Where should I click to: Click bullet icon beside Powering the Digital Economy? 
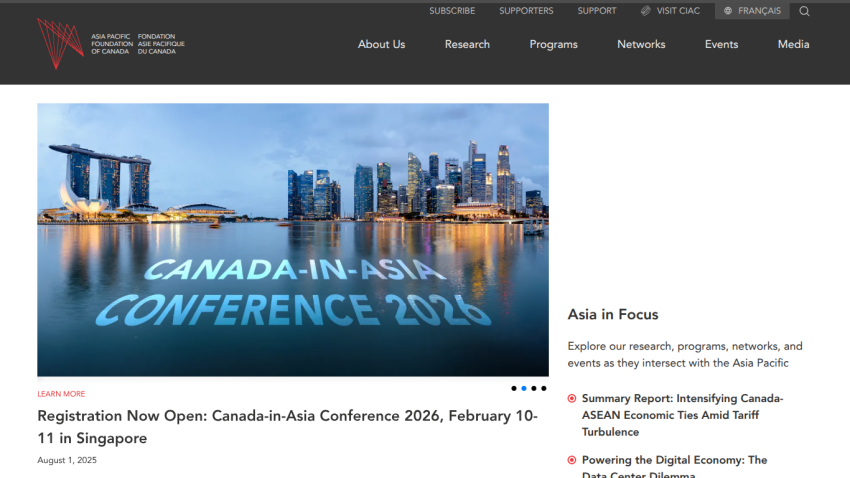[x=572, y=460]
